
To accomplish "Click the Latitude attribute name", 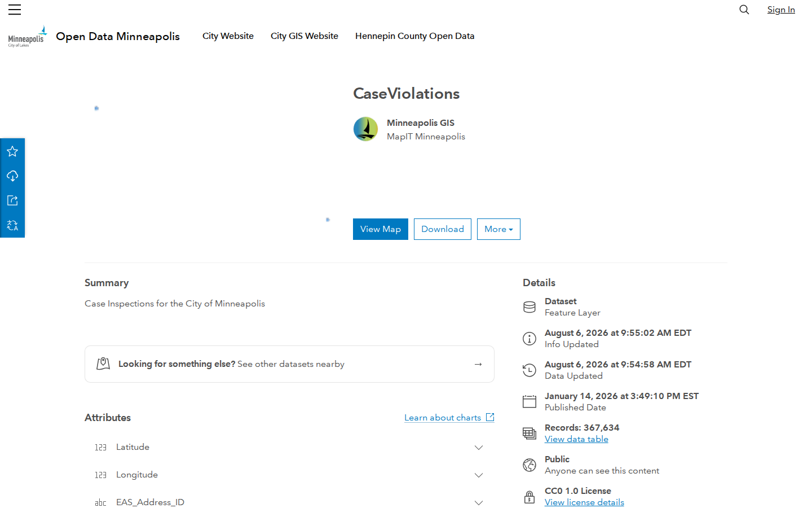I will coord(133,447).
